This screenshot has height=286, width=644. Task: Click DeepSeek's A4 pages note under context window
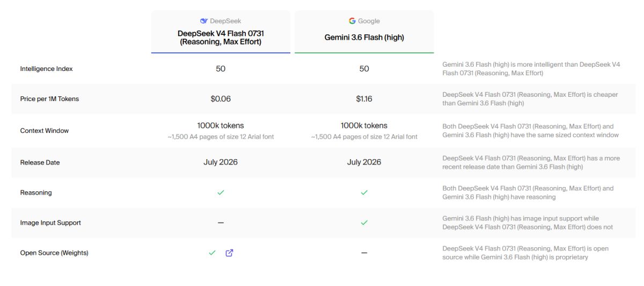click(x=221, y=137)
